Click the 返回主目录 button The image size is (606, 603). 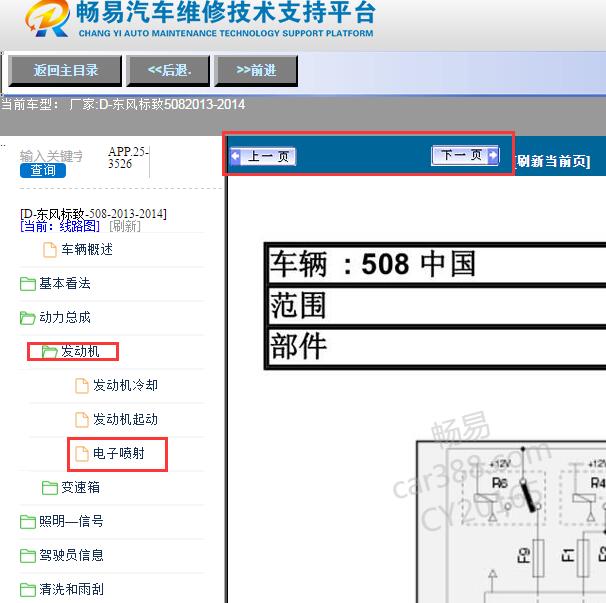click(x=65, y=70)
